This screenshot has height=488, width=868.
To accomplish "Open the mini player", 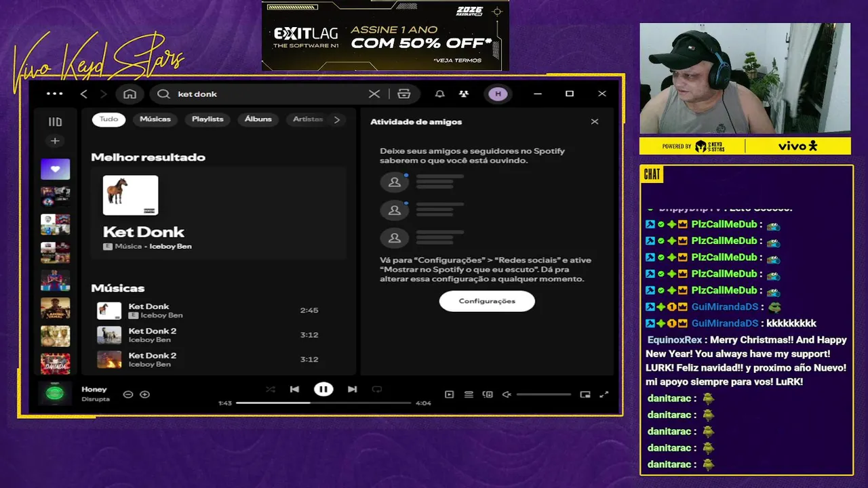I will click(x=585, y=394).
